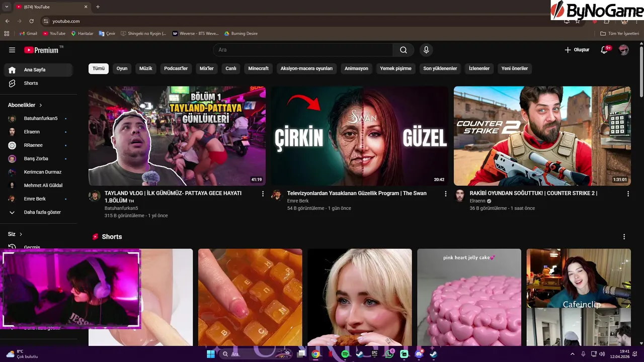Click the YouTube search input field

(x=303, y=50)
